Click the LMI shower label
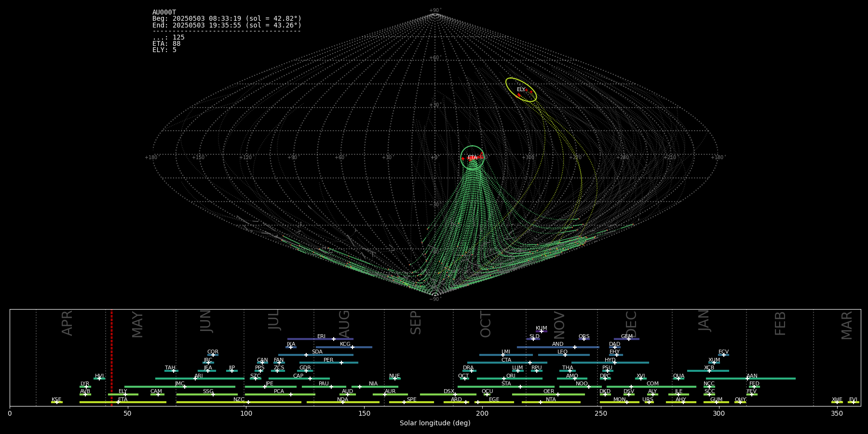The image size is (868, 434). 506,352
